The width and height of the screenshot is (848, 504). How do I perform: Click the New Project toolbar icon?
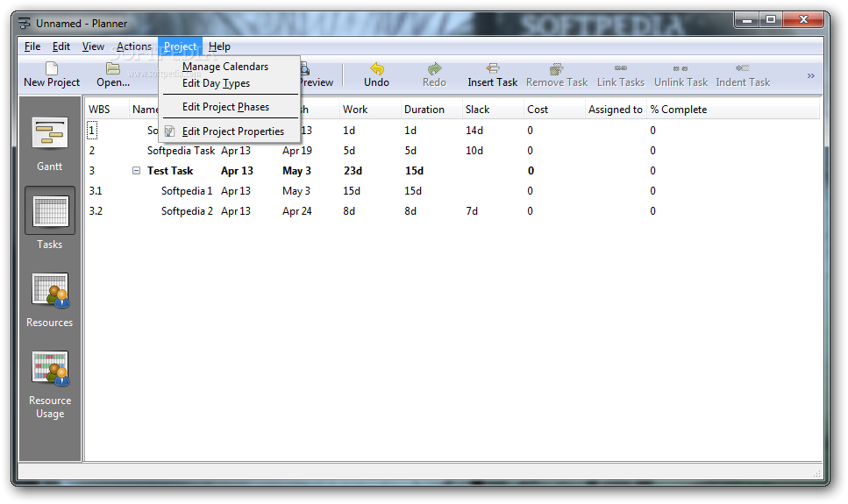(52, 68)
